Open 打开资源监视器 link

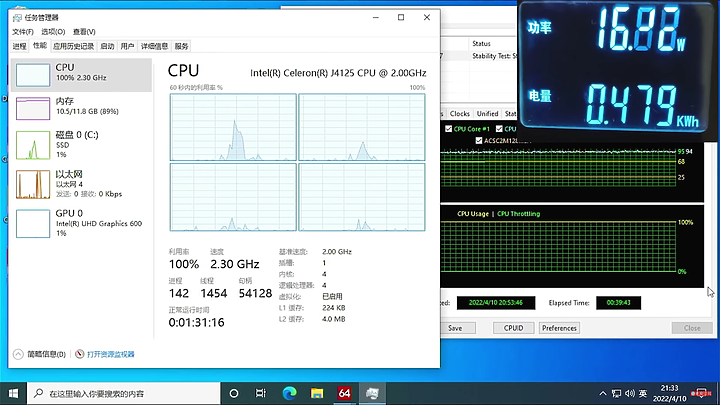[111, 354]
